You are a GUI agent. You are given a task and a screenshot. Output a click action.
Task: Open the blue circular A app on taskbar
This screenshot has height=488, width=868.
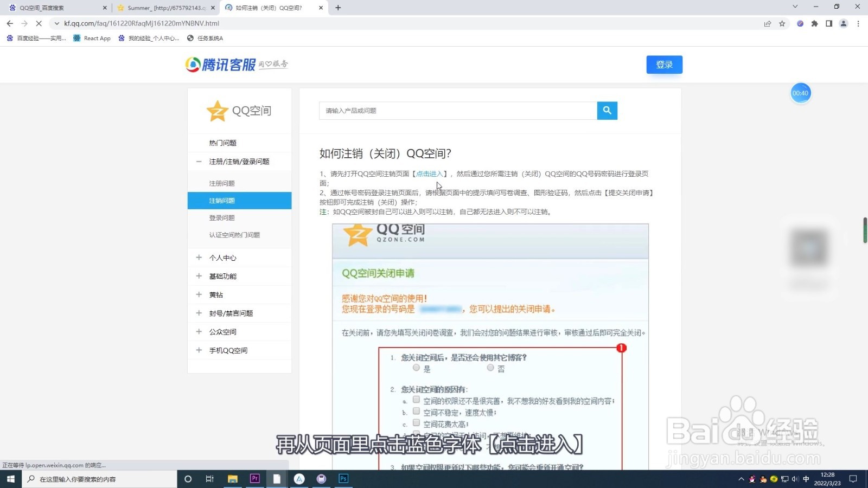(299, 479)
